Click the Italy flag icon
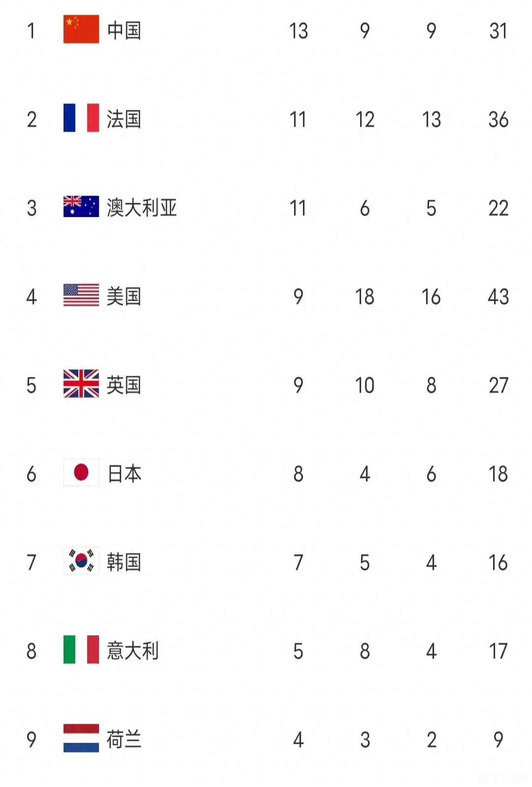Image resolution: width=532 pixels, height=787 pixels. pos(81,650)
